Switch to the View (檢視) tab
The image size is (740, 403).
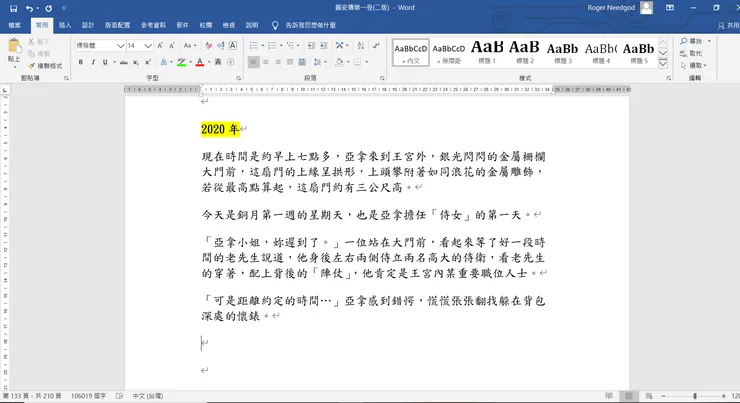click(x=229, y=25)
